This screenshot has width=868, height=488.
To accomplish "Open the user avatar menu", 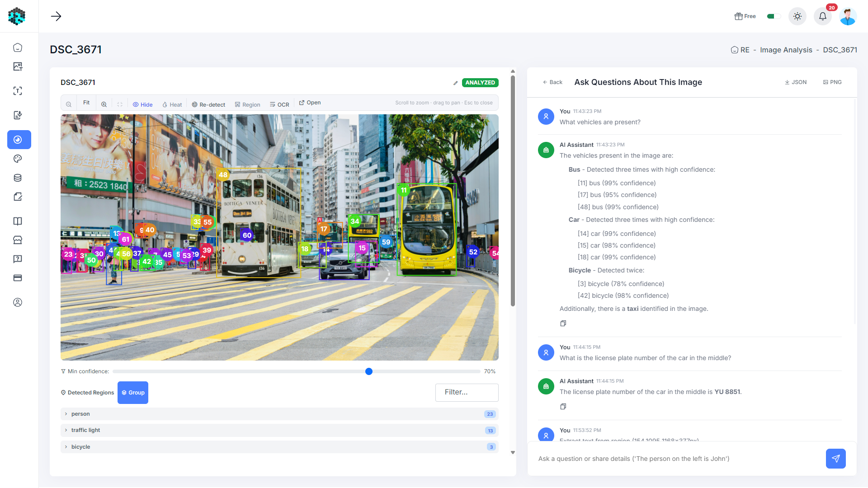I will click(848, 16).
